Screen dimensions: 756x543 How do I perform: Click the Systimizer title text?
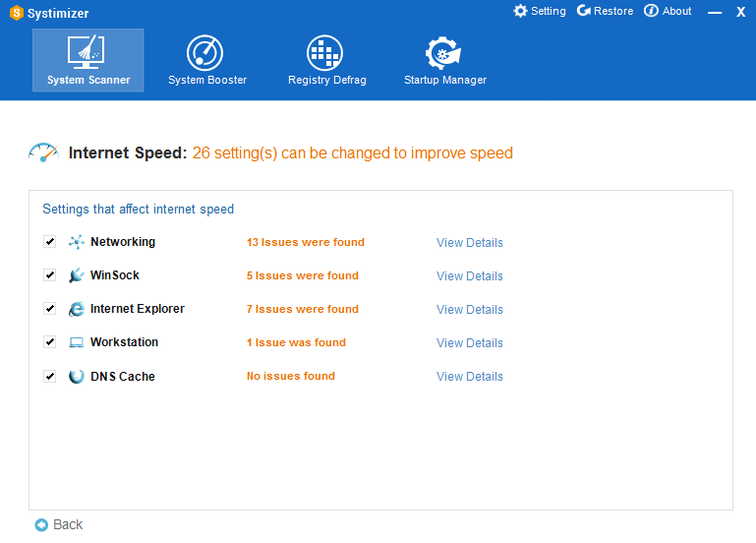click(x=58, y=13)
